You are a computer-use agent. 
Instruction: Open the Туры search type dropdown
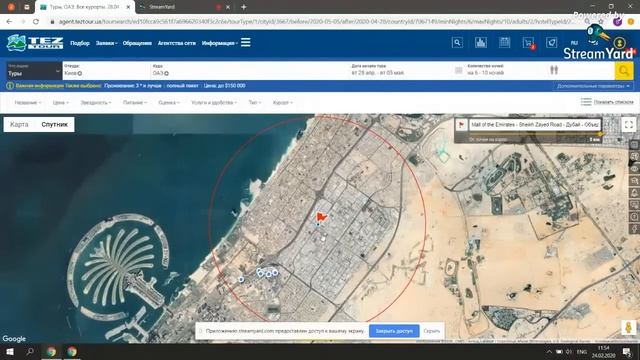tap(33, 71)
